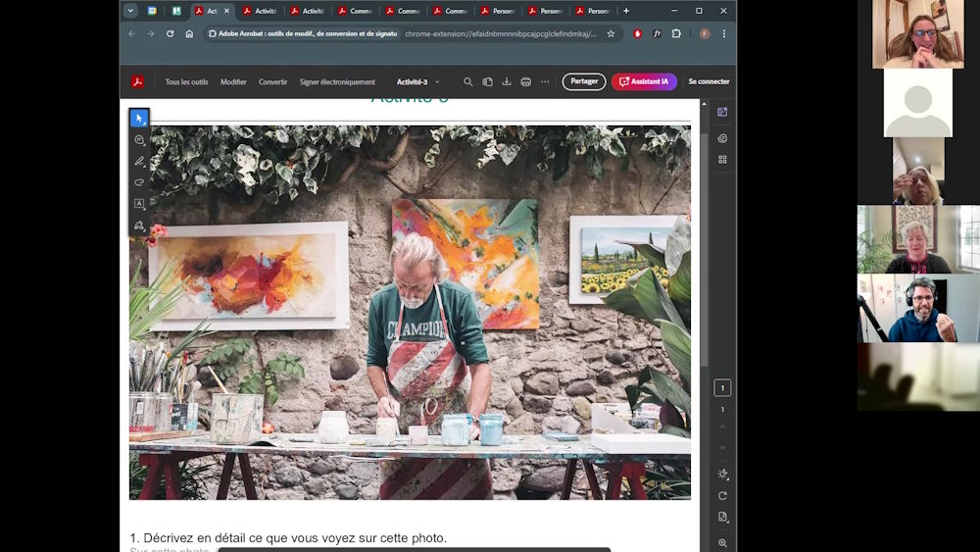Open the purple AI panel icon in right rail
Viewport: 980px width, 552px height.
coord(722,112)
